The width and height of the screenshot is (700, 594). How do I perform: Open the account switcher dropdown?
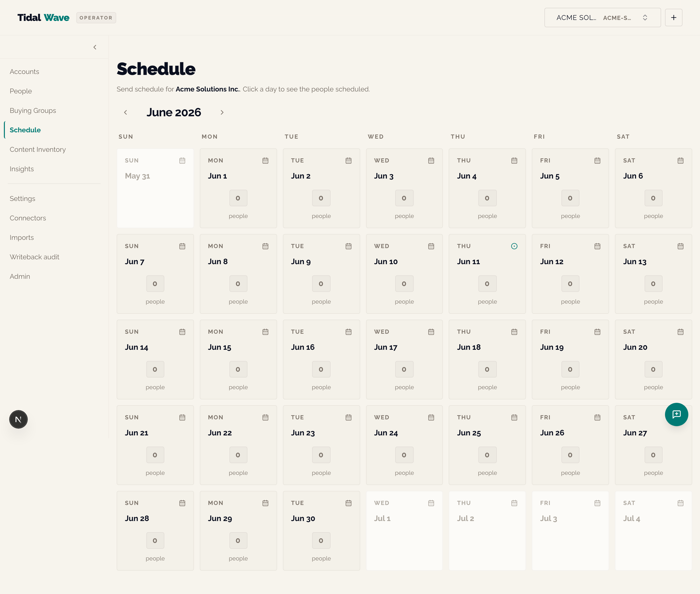pos(602,18)
